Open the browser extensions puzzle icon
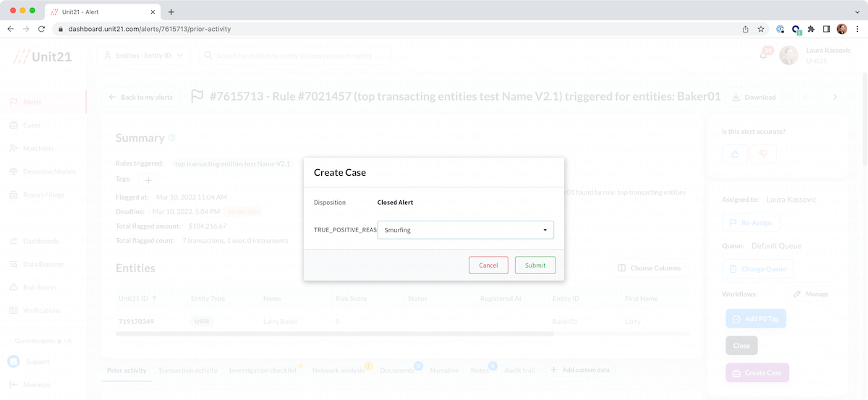Image resolution: width=868 pixels, height=400 pixels. point(812,29)
